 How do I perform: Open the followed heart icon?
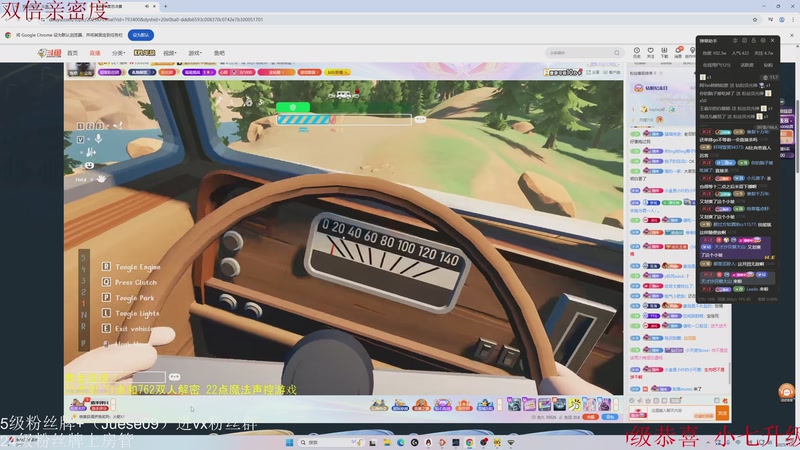pos(651,52)
